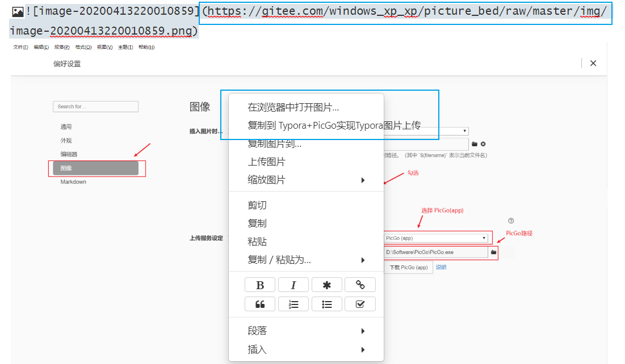Click folder icon beside image path field
The height and width of the screenshot is (364, 625).
475,144
